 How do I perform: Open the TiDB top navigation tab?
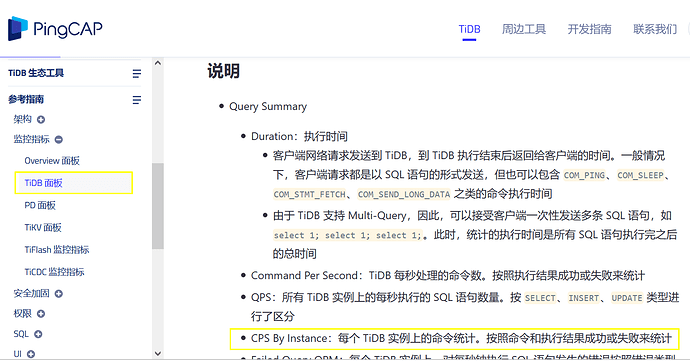469,29
